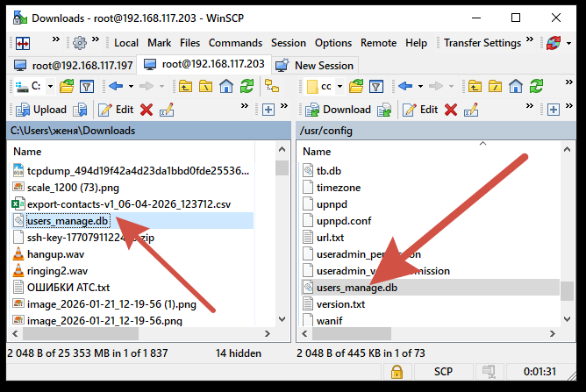Image resolution: width=586 pixels, height=392 pixels.
Task: Open the C: drive dropdown
Action: pos(51,87)
